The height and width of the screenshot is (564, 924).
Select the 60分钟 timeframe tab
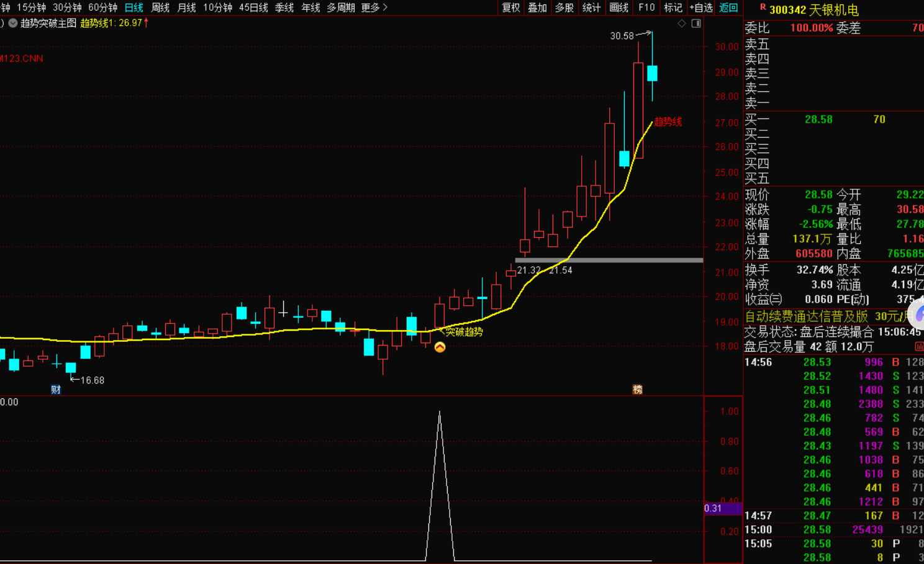point(102,7)
